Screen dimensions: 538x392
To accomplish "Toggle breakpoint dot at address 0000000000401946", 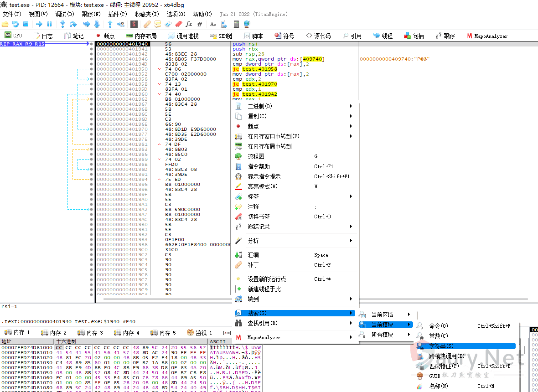I will 92,59.
